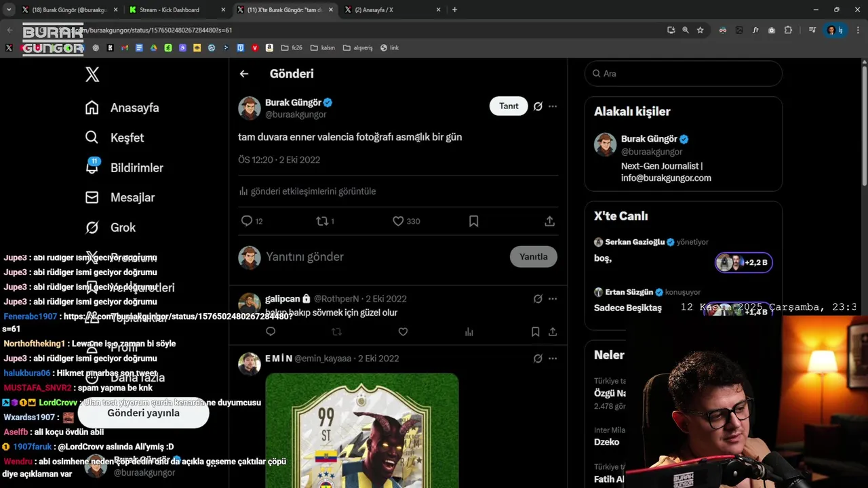
Task: Open Keşfet in the sidebar
Action: pyautogui.click(x=115, y=138)
